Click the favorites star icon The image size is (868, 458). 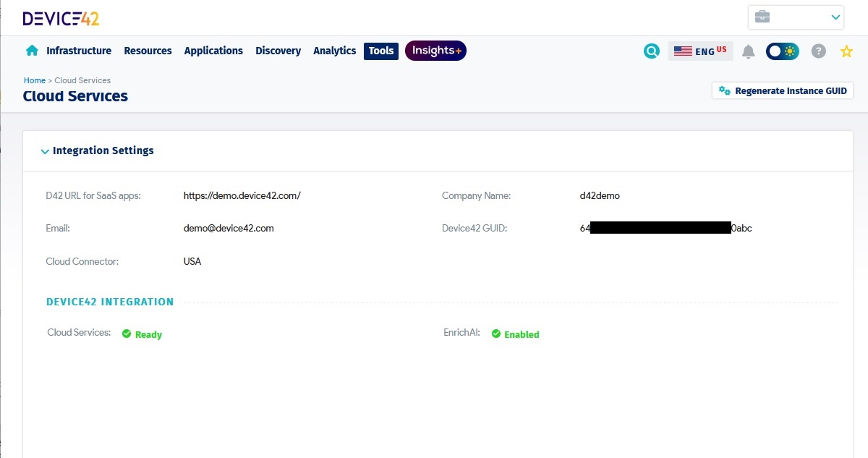click(x=846, y=51)
